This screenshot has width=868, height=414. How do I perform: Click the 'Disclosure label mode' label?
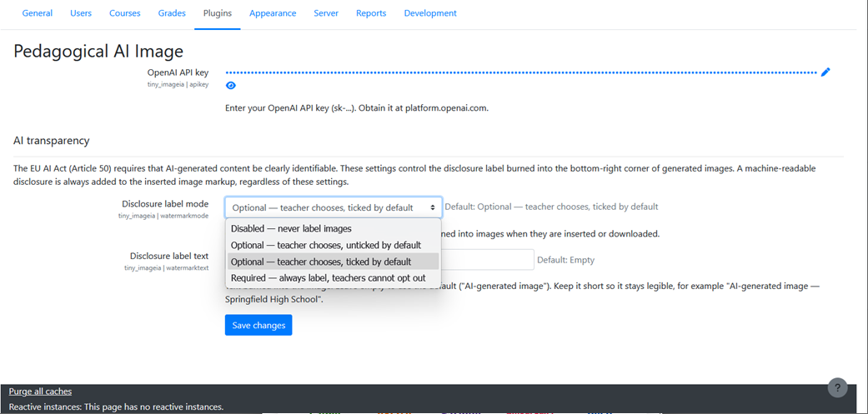(x=165, y=204)
